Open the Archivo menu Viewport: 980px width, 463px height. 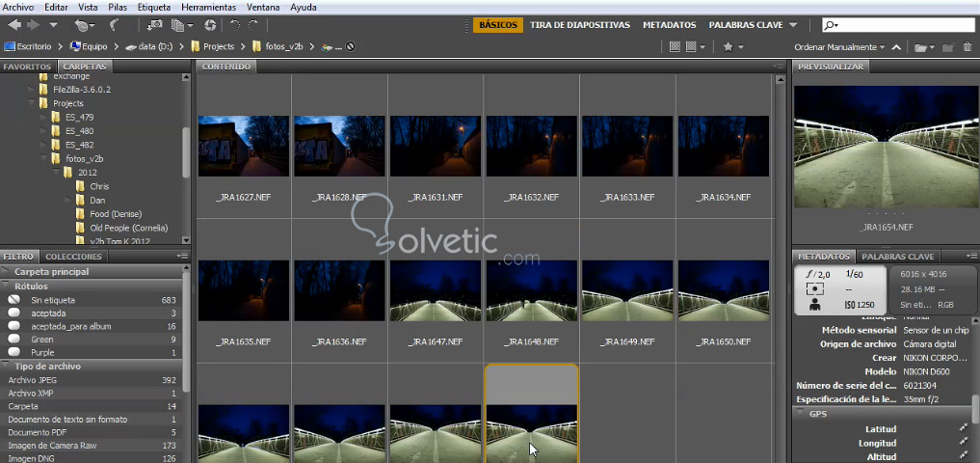tap(18, 8)
